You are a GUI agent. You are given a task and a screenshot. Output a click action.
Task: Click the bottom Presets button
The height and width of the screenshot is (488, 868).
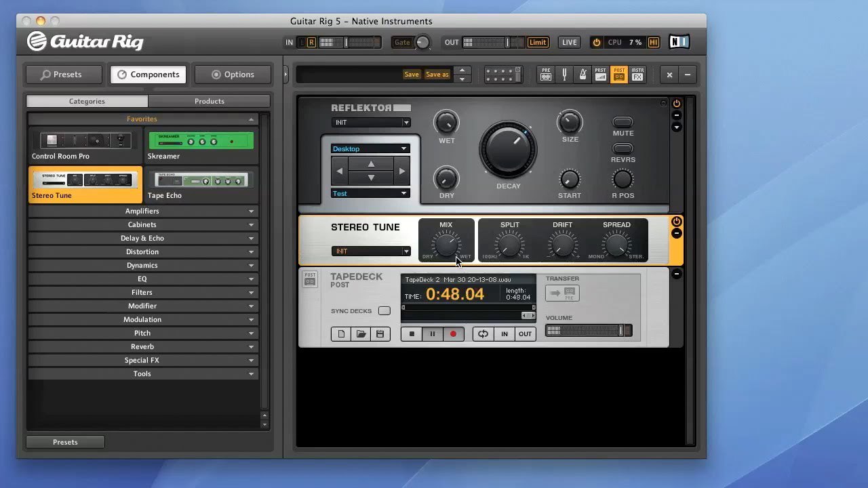click(x=65, y=442)
